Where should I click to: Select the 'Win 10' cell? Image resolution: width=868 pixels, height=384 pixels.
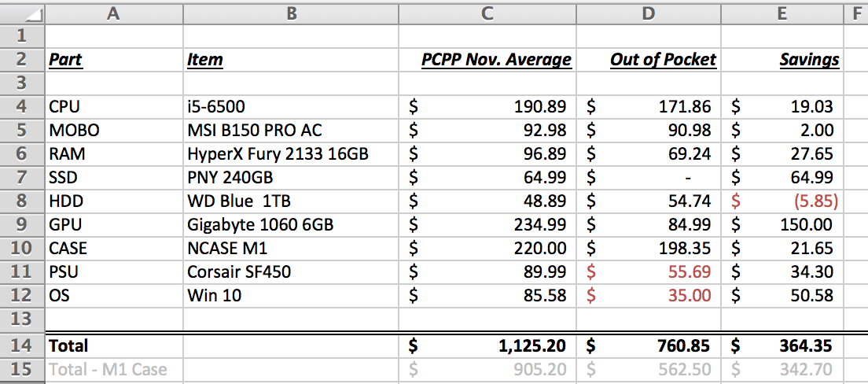pos(291,295)
